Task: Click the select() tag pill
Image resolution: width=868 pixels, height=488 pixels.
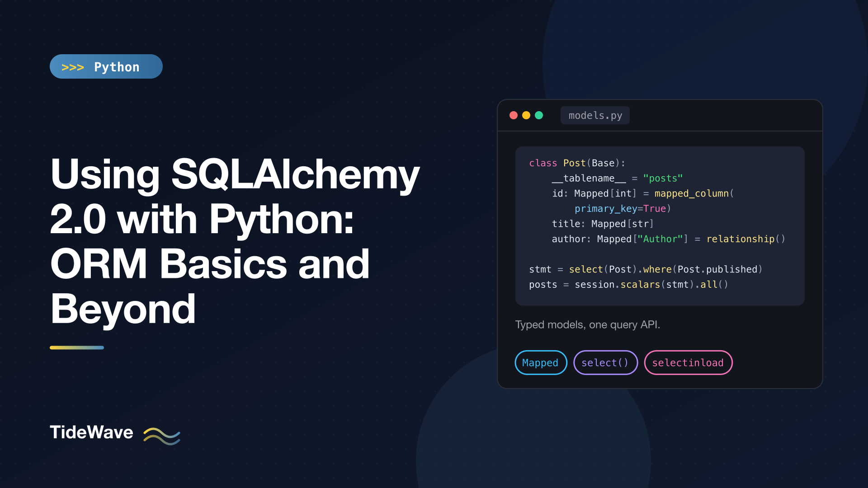Action: click(605, 362)
